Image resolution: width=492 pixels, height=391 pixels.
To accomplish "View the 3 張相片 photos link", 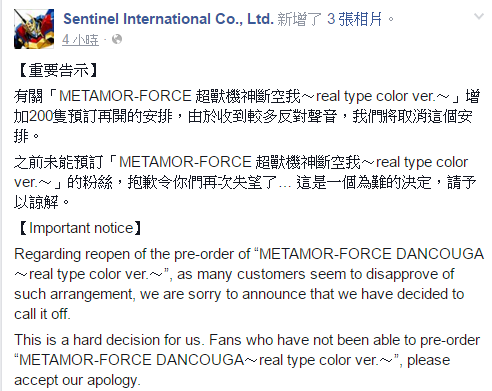I will (x=355, y=19).
